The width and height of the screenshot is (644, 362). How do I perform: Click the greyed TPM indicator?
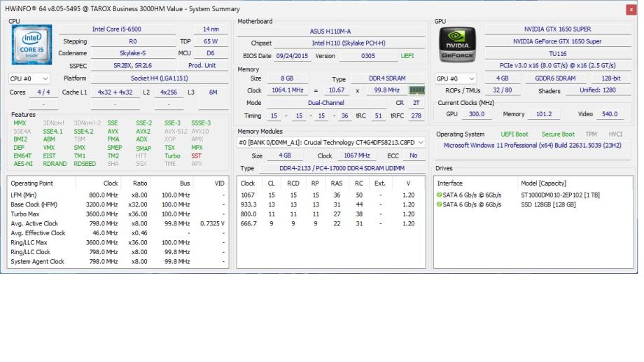pos(591,134)
